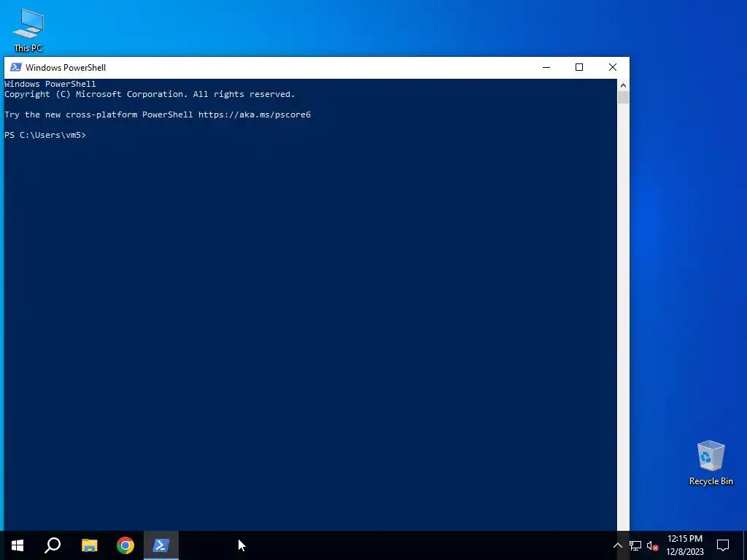Click PowerShell title bar system icon
Screen dimensions: 747x560
point(16,67)
